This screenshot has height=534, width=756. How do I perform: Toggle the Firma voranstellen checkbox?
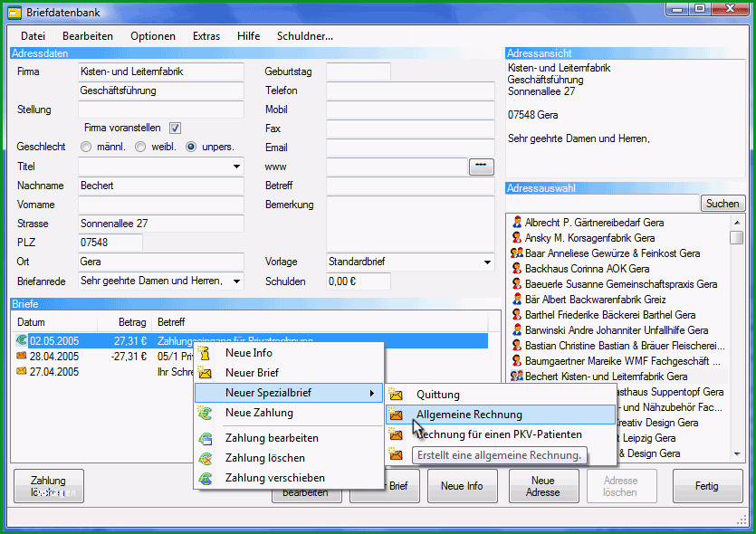[x=175, y=129]
